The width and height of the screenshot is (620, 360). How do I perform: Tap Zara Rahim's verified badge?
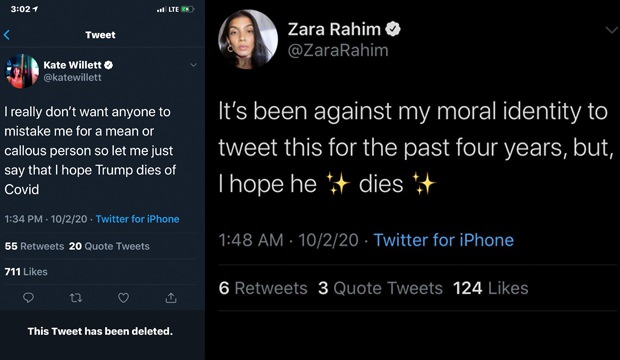pyautogui.click(x=393, y=29)
